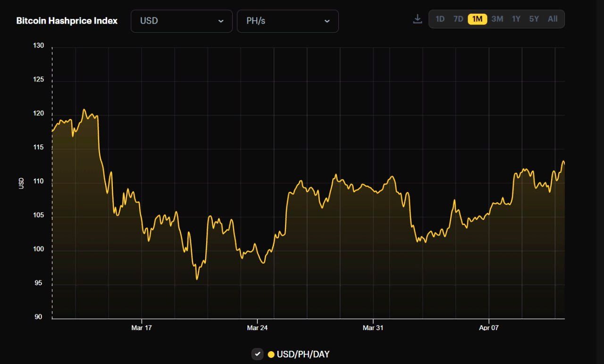Select the 7D time range
Viewport: 604px width, 364px height.
(458, 19)
